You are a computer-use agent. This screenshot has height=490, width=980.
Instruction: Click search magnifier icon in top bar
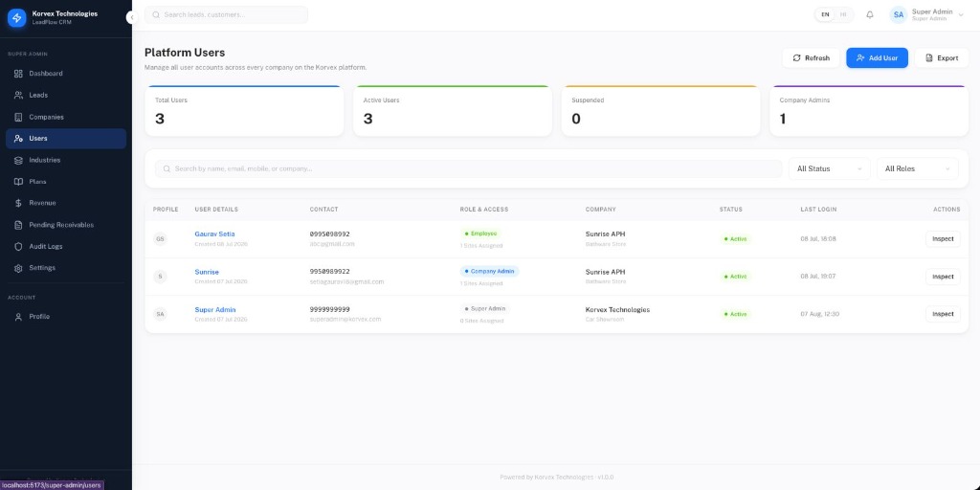coord(156,14)
